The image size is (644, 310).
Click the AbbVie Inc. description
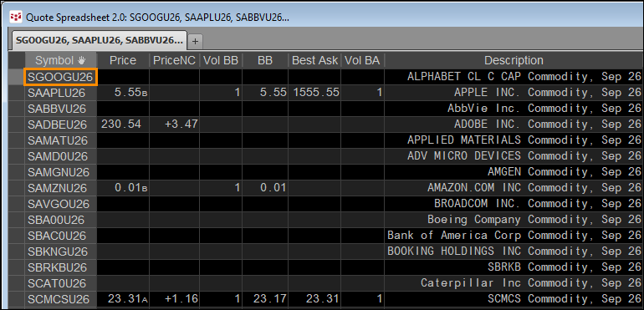(x=514, y=109)
